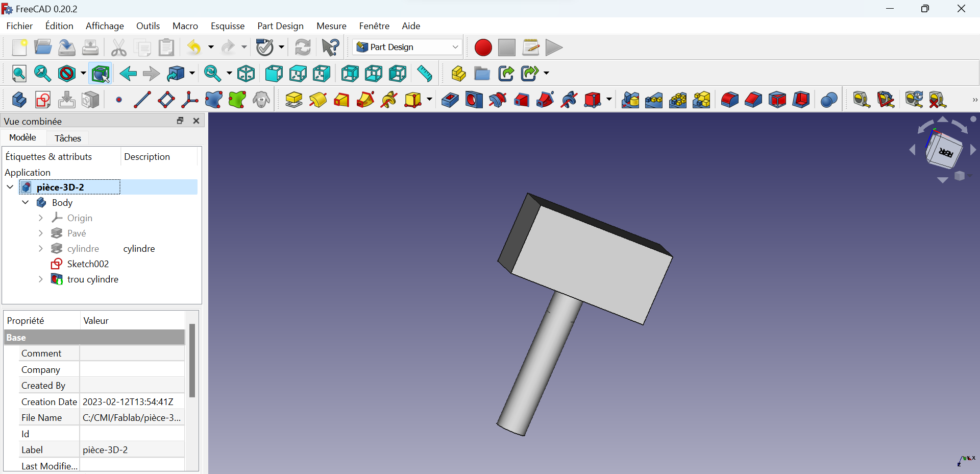
Task: Apply Chamfer tool
Action: tap(753, 100)
